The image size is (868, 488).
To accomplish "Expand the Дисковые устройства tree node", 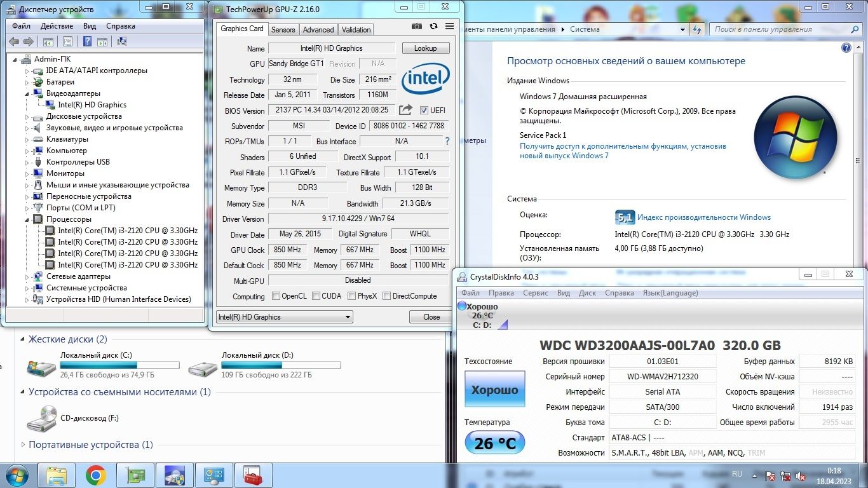I will pyautogui.click(x=27, y=116).
